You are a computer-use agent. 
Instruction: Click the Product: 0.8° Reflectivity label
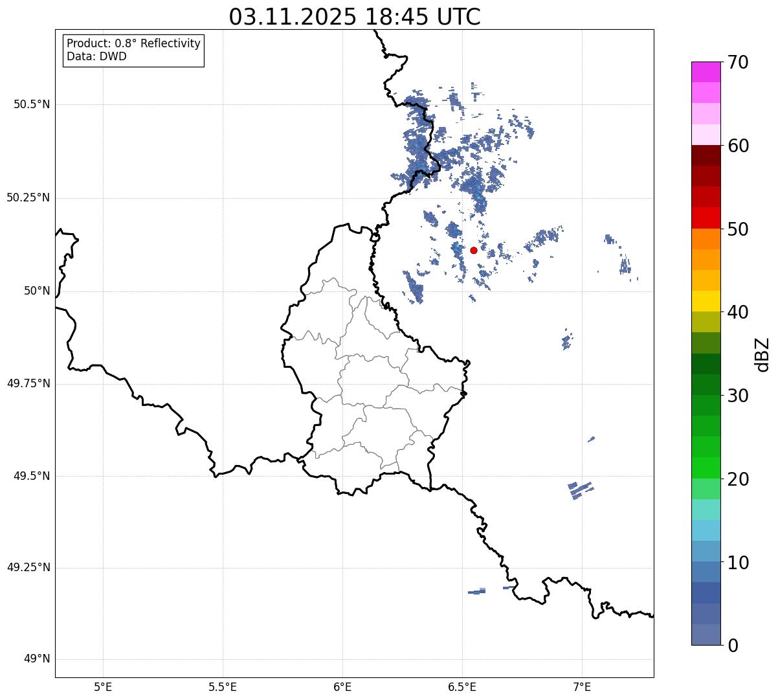pyautogui.click(x=134, y=43)
